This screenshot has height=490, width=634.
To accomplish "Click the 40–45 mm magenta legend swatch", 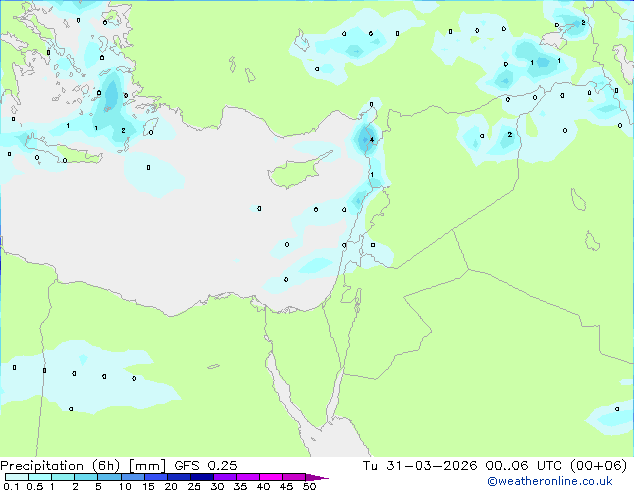I will pyautogui.click(x=271, y=477).
